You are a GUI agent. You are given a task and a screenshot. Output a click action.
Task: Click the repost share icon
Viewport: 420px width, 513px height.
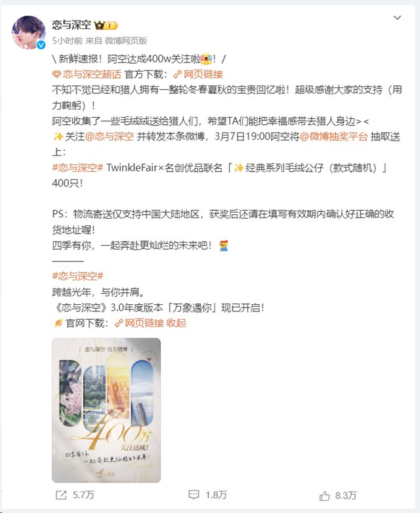pos(61,495)
